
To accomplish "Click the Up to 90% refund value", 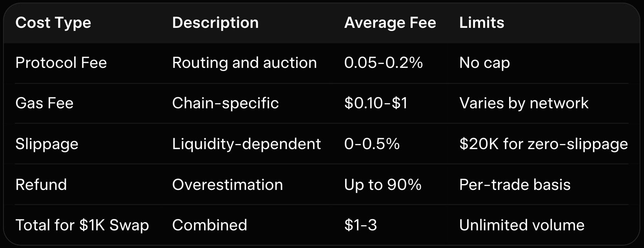I will pos(382,184).
